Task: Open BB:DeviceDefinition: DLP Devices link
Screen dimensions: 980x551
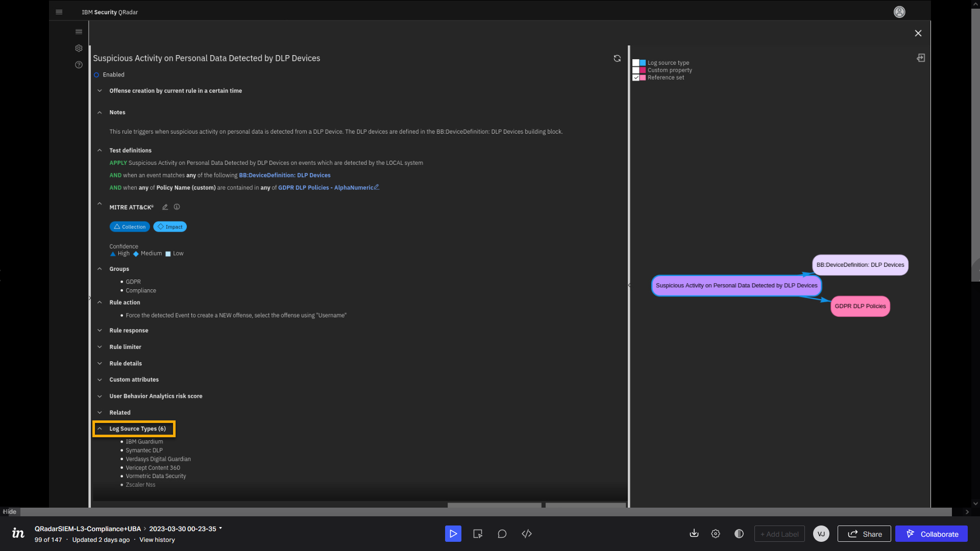Action: pyautogui.click(x=284, y=176)
